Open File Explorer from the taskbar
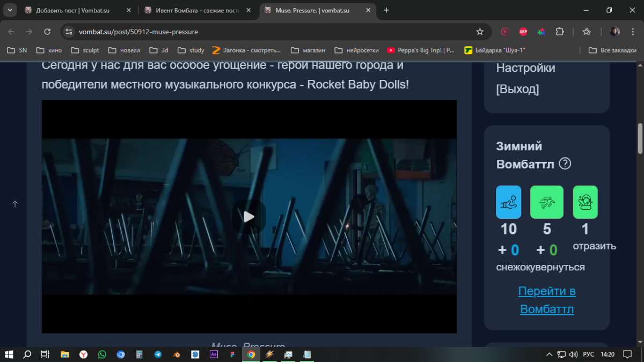The height and width of the screenshot is (362, 644). [64, 354]
